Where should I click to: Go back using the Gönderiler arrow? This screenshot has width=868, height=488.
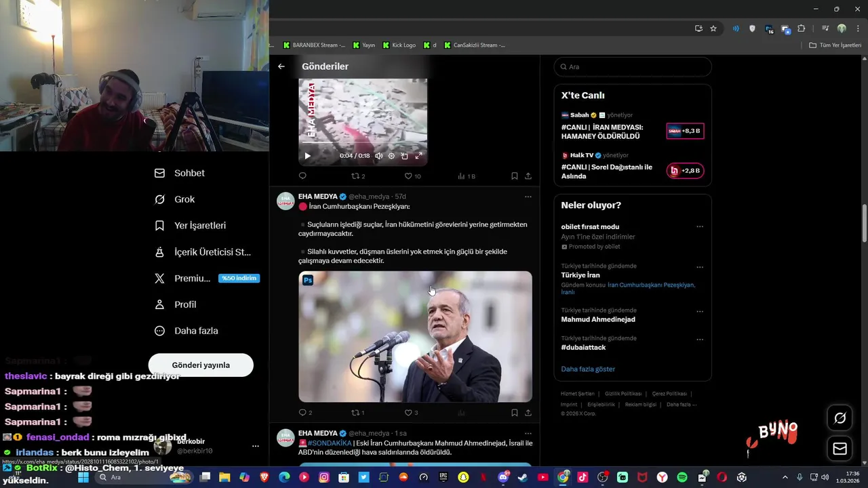coord(281,66)
